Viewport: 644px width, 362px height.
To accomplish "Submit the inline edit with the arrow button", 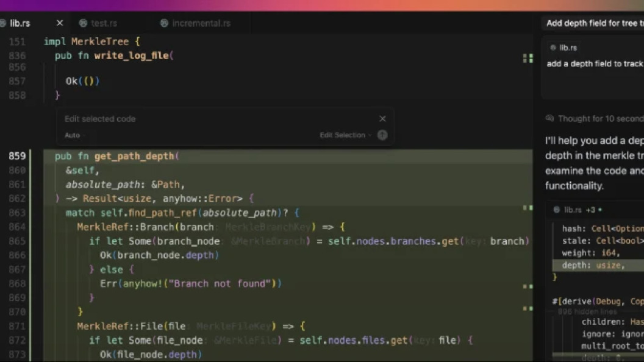I will pyautogui.click(x=382, y=135).
